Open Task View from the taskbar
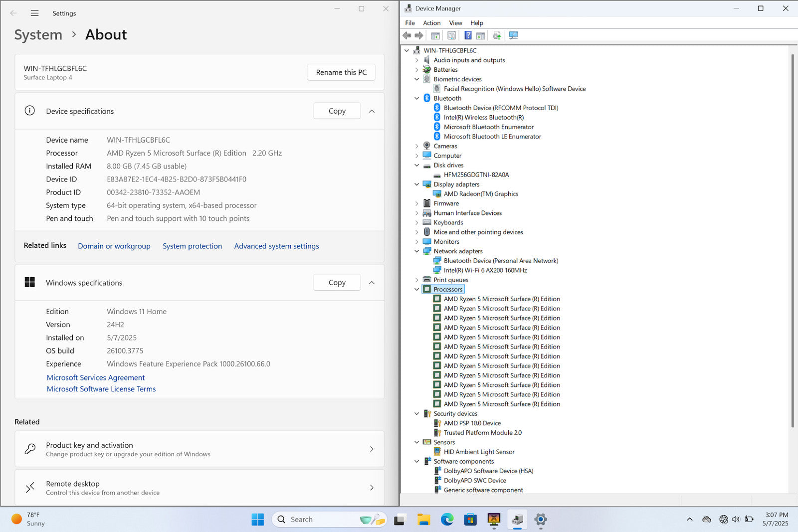The image size is (798, 532). click(x=399, y=520)
